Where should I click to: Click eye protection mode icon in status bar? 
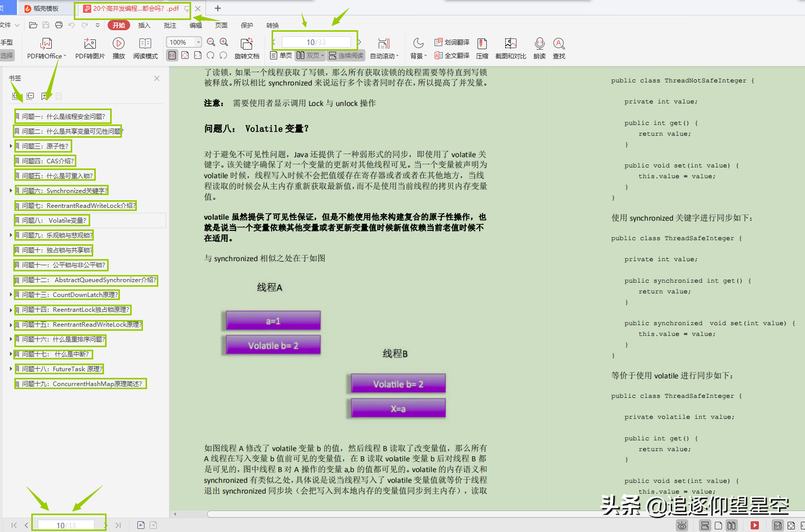682,525
